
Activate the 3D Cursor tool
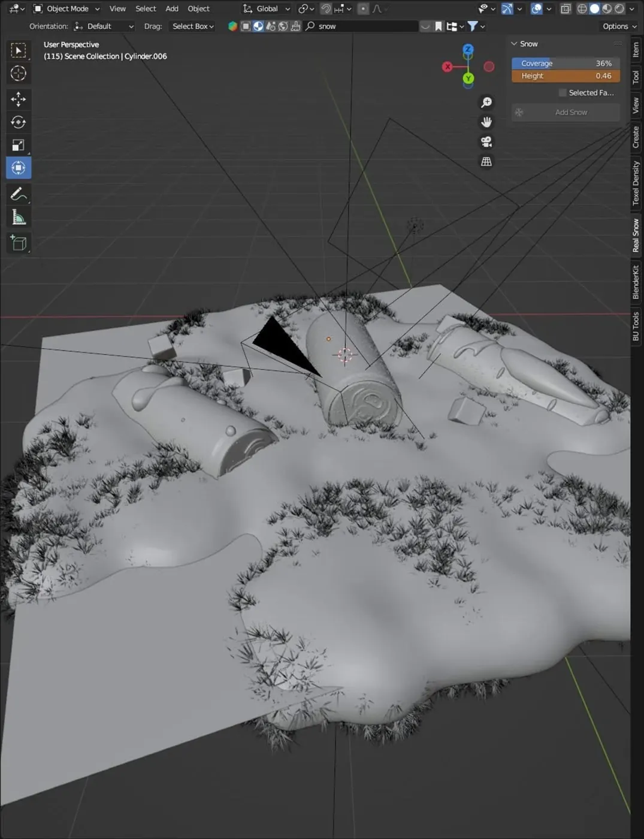pyautogui.click(x=19, y=73)
